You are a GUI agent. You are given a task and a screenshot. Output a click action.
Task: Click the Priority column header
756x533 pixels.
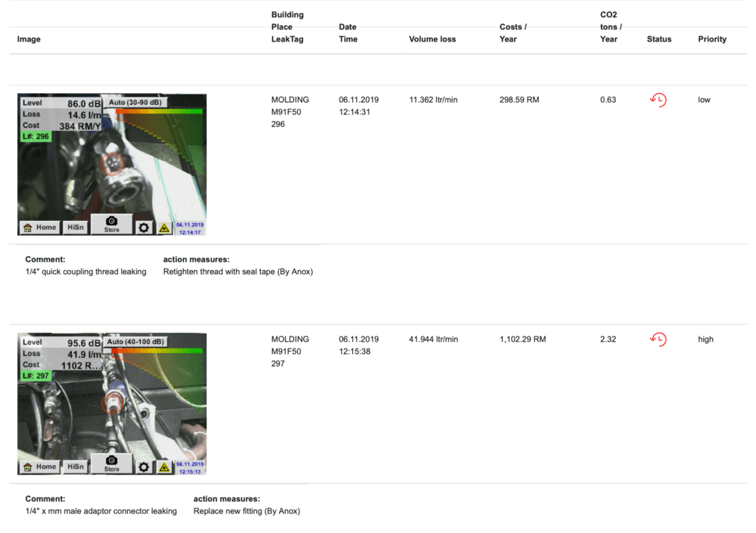(x=712, y=39)
